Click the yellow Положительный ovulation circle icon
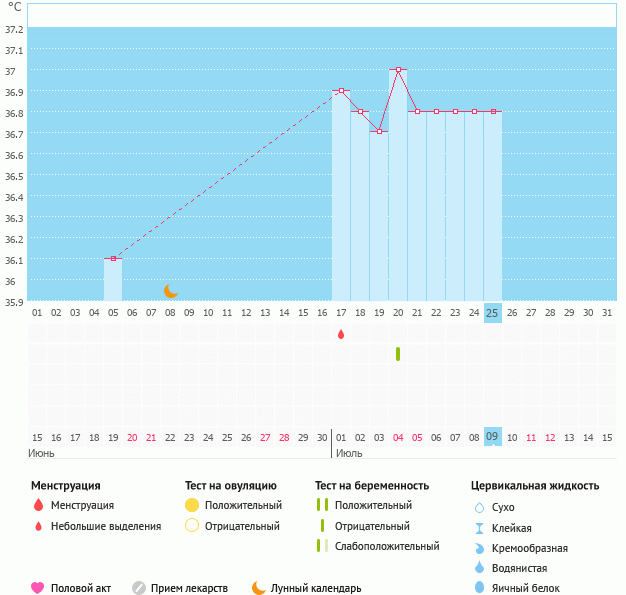This screenshot has height=595, width=626. (x=192, y=506)
